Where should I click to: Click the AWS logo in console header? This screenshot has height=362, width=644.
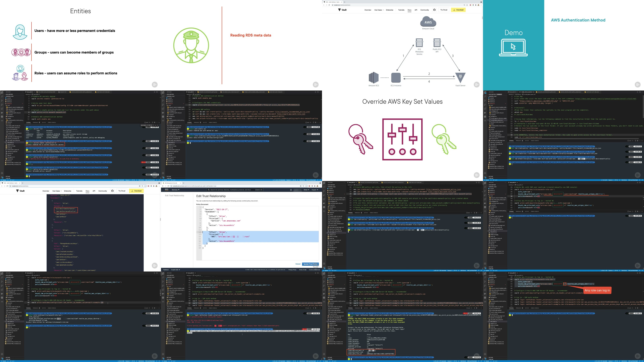(x=166, y=190)
